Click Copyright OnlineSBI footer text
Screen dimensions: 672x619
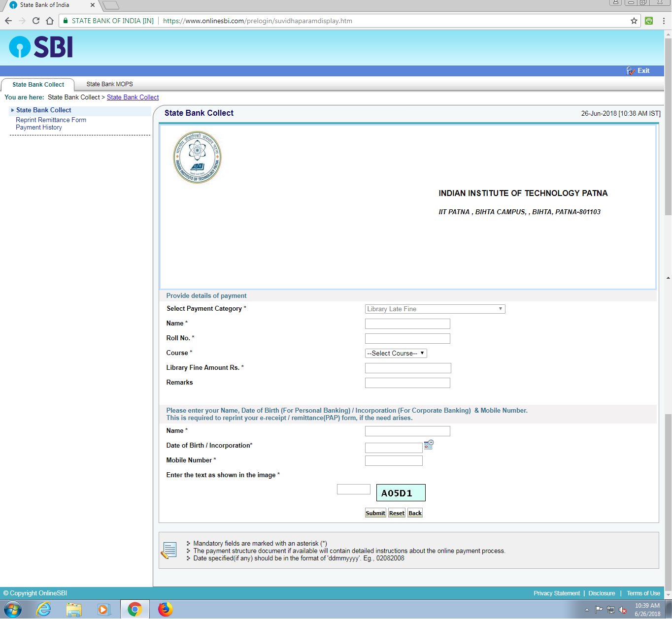[35, 593]
